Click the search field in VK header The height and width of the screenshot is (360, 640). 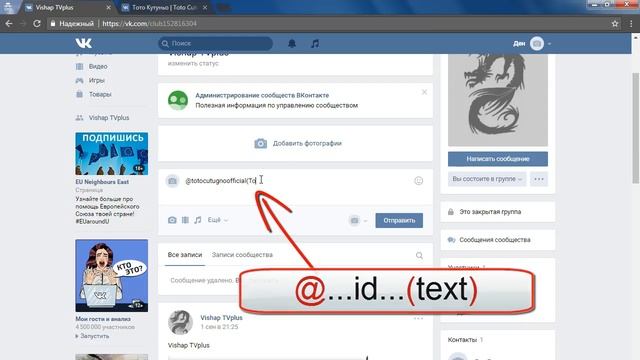click(x=216, y=43)
